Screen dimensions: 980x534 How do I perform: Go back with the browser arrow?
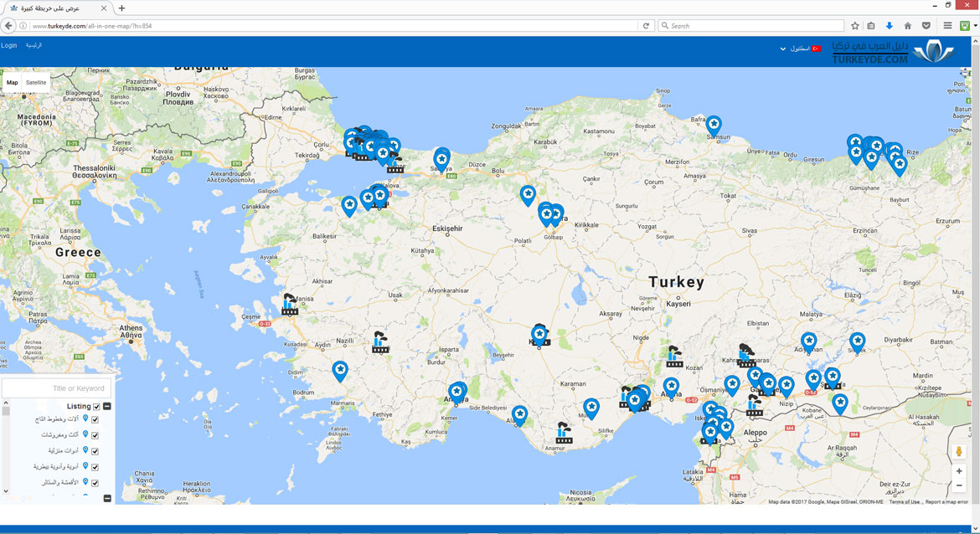tap(8, 26)
